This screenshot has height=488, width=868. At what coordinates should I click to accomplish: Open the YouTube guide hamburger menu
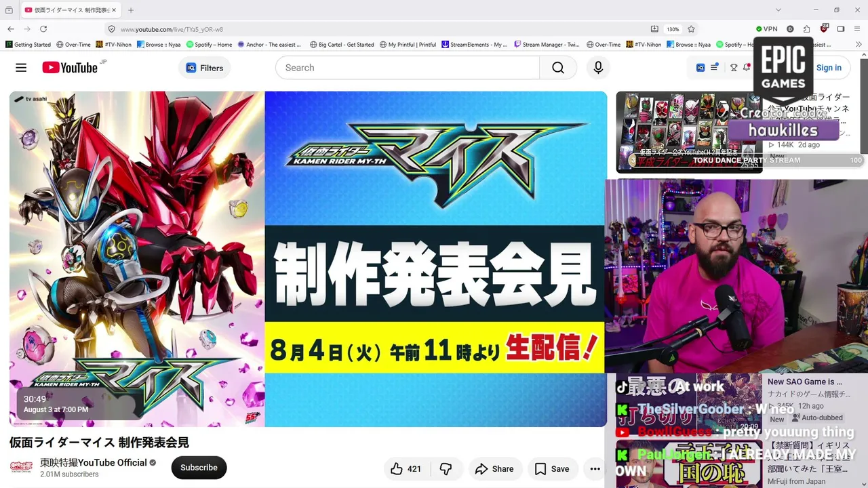pos(21,68)
